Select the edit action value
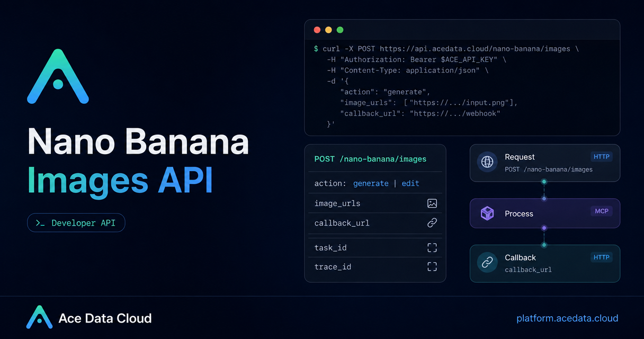The image size is (644, 339). [410, 183]
